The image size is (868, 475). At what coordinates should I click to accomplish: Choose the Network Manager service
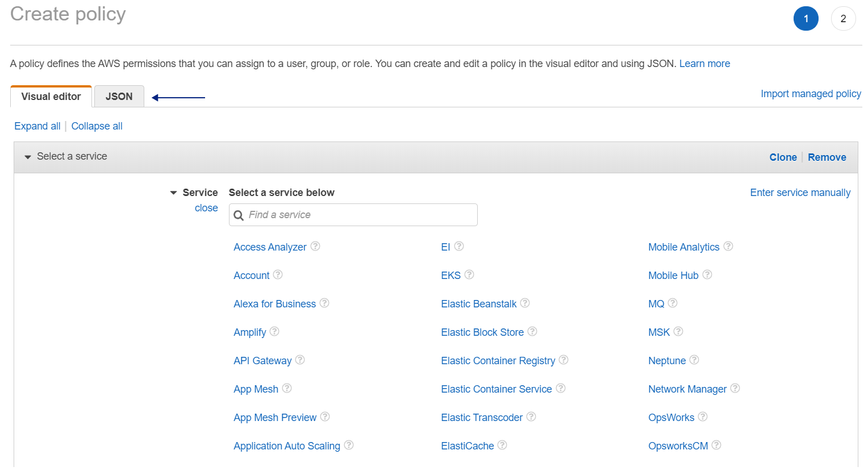[687, 389]
